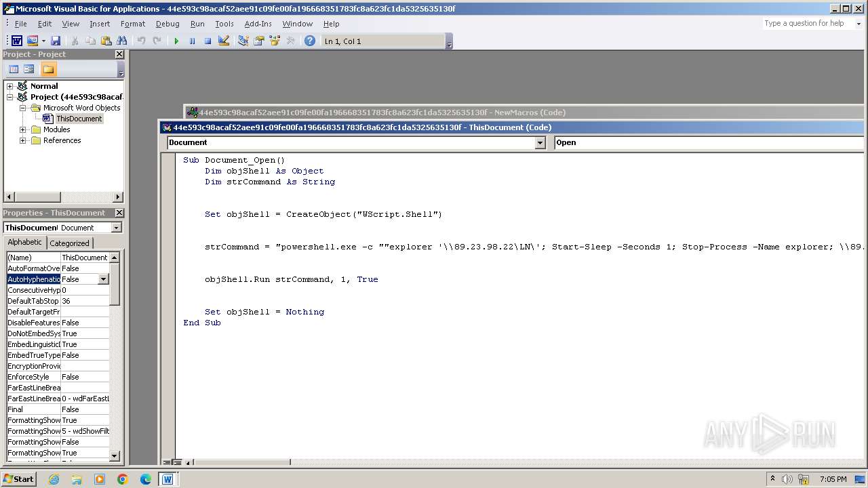
Task: Click the Redo arrow icon
Action: (x=157, y=41)
